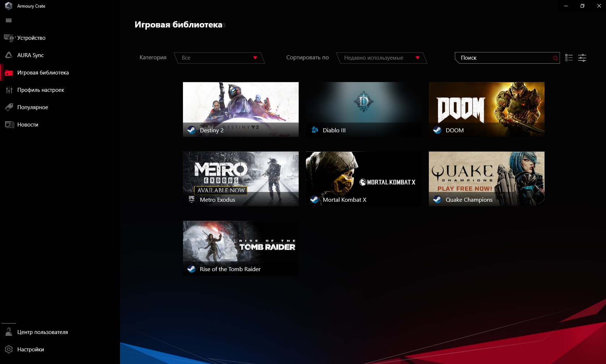Open the Устройство menu item
The image size is (606, 364).
(60, 38)
